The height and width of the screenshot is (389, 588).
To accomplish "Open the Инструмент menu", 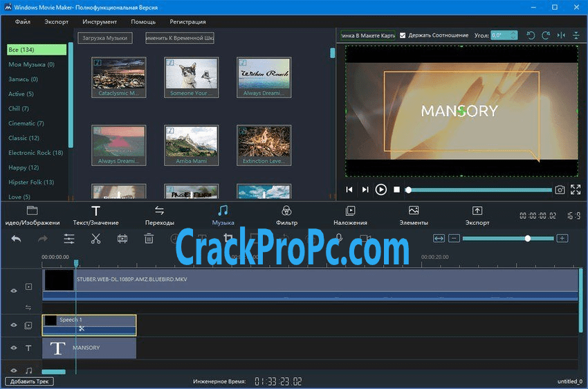I will pos(100,21).
